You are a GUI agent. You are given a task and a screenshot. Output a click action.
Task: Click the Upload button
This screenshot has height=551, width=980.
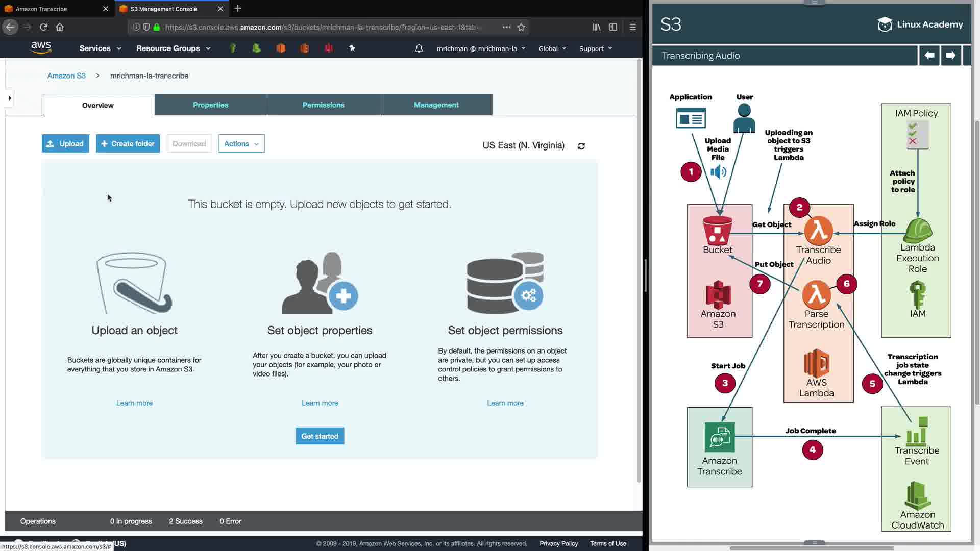65,143
